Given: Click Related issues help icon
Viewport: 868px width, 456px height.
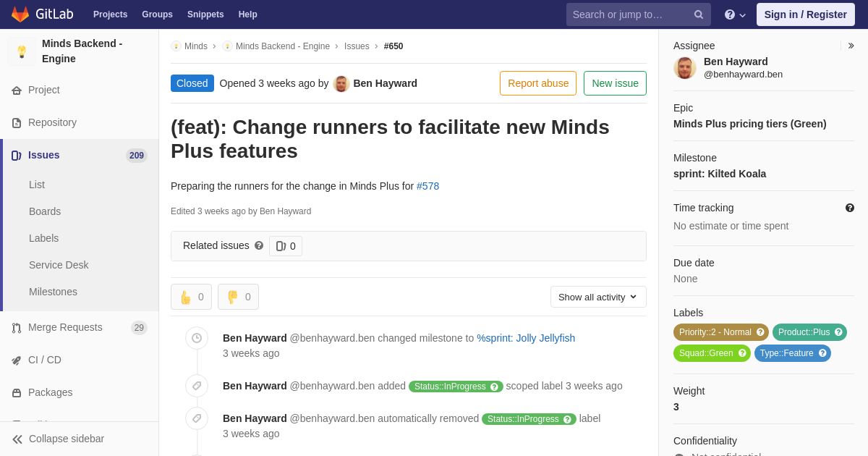Looking at the screenshot, I should (x=259, y=245).
